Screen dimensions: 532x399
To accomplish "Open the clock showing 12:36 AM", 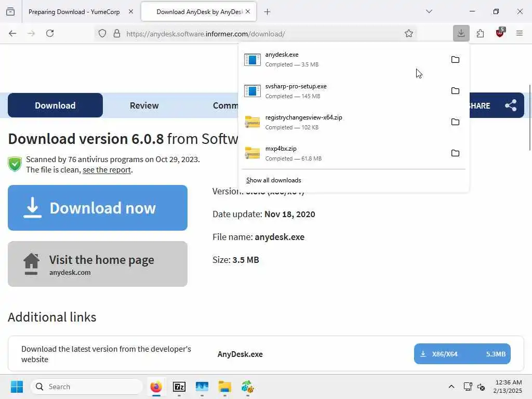I will 508,387.
